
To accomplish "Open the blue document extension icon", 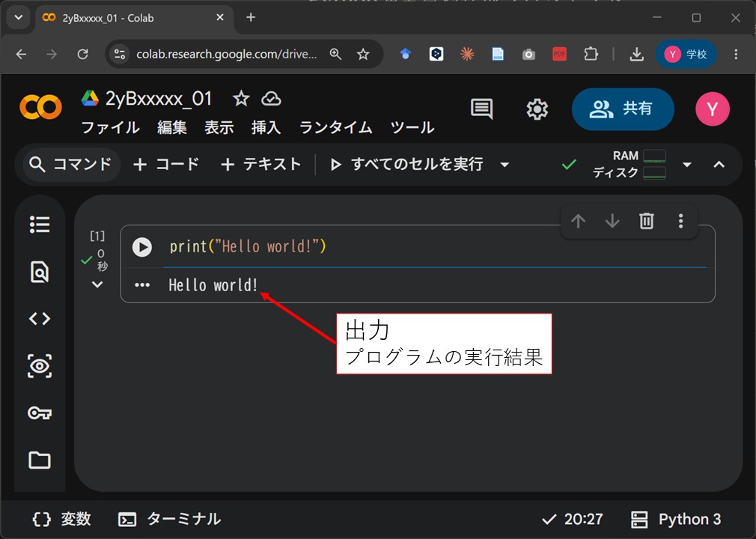I will pyautogui.click(x=498, y=54).
